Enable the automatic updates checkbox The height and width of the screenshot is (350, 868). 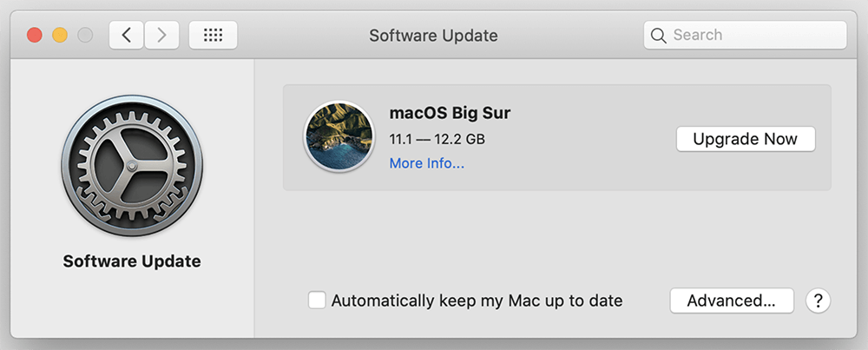pos(317,300)
